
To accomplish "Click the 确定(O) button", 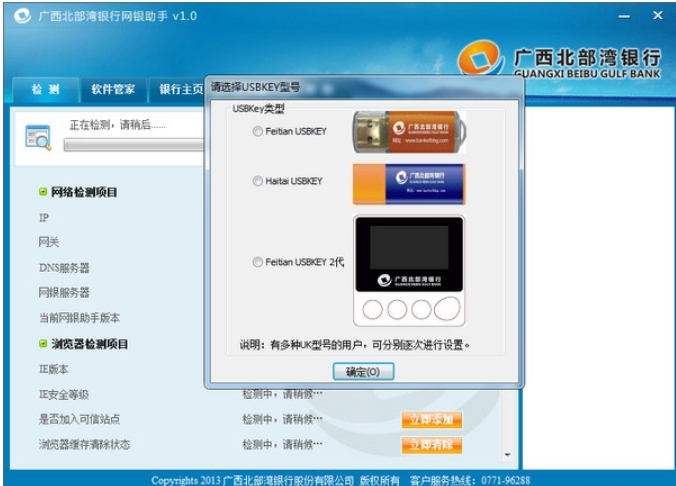I will (x=363, y=372).
